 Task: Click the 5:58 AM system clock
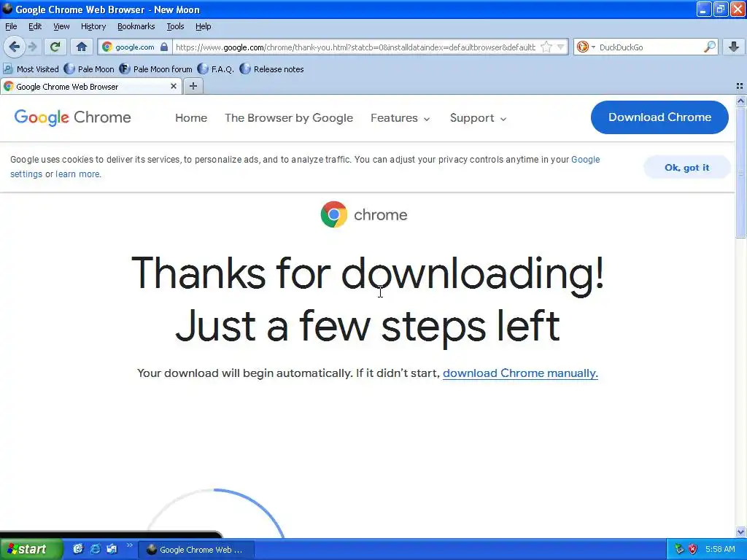720,549
